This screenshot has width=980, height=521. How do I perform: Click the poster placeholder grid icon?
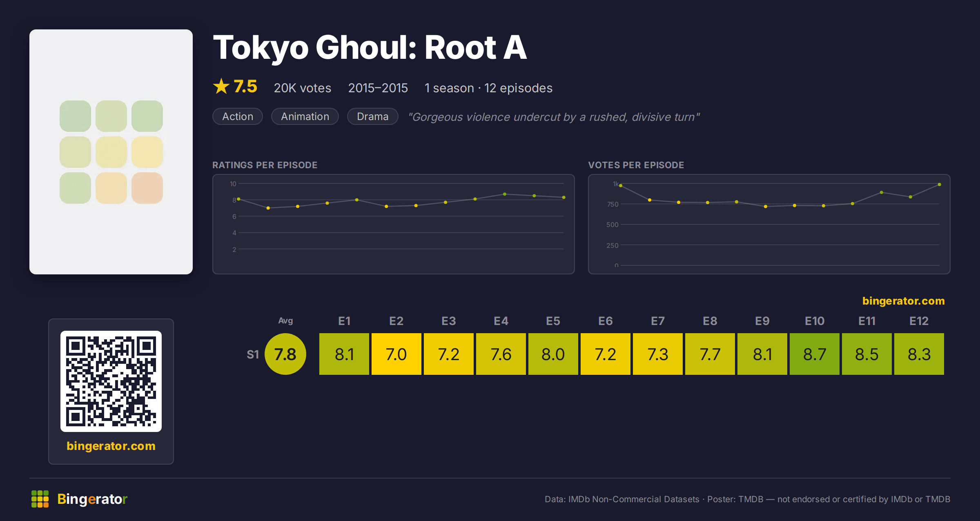111,152
